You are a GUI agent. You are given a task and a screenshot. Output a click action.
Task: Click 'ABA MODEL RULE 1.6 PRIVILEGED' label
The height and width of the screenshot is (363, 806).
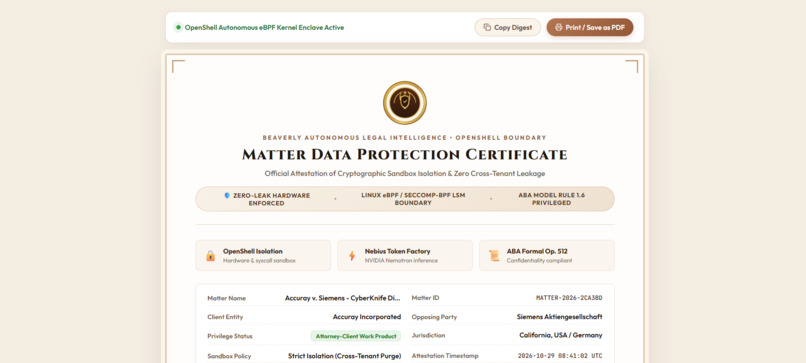pos(551,199)
